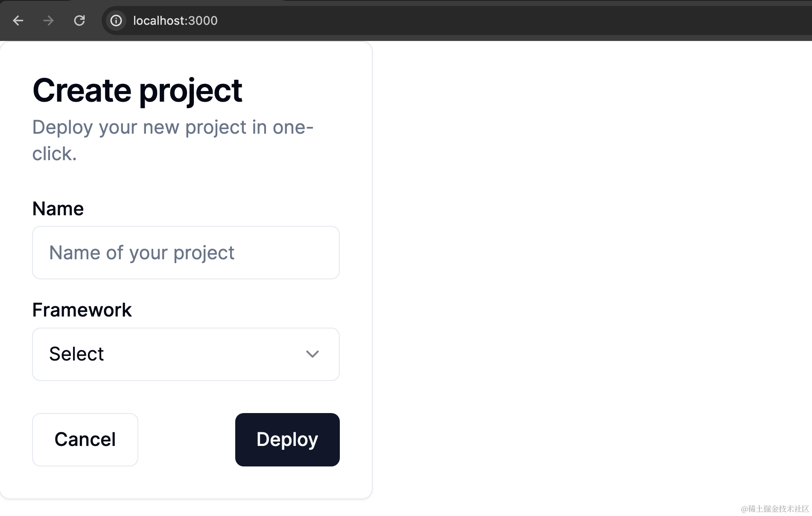The height and width of the screenshot is (516, 812).
Task: Cancel the project creation
Action: pyautogui.click(x=85, y=440)
